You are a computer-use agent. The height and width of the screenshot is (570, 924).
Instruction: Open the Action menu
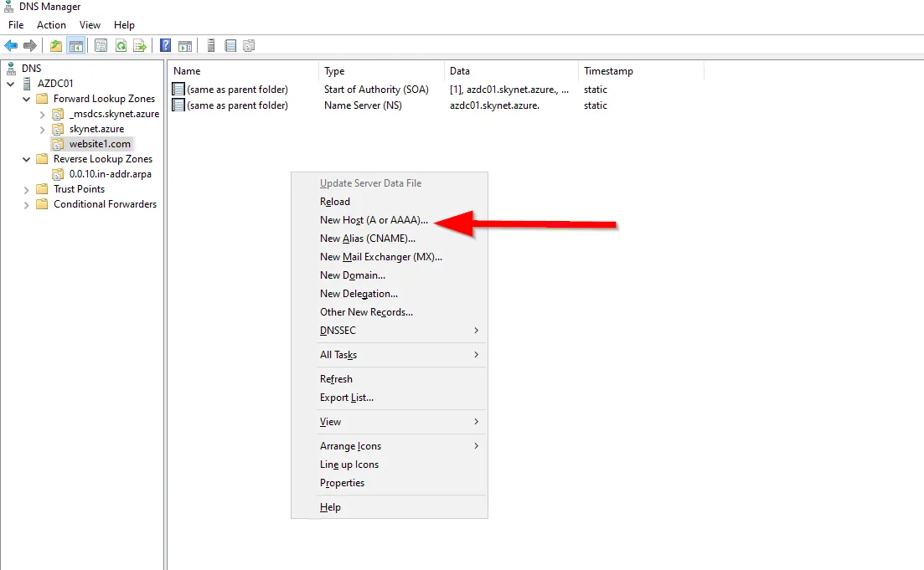pyautogui.click(x=51, y=25)
